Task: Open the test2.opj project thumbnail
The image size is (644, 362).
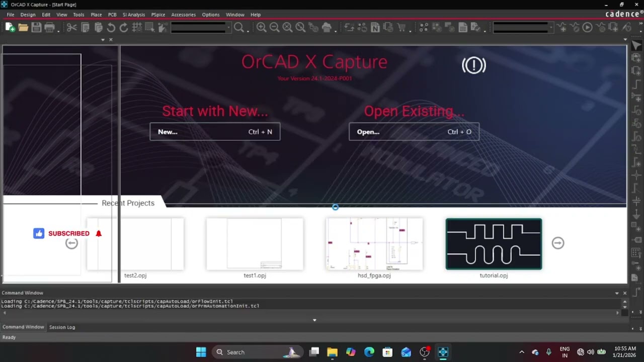Action: 135,244
